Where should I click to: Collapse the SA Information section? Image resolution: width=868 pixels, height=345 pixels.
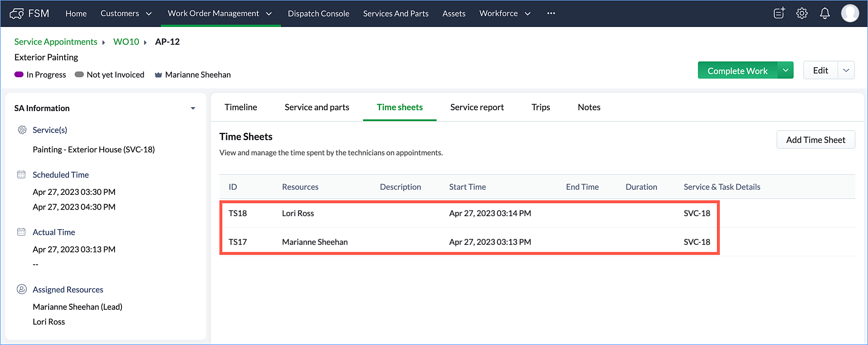point(193,108)
